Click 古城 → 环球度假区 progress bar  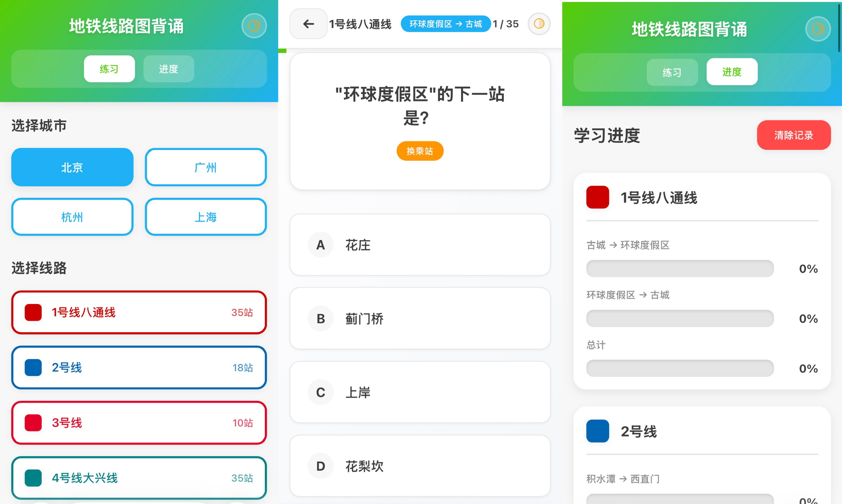coord(680,269)
